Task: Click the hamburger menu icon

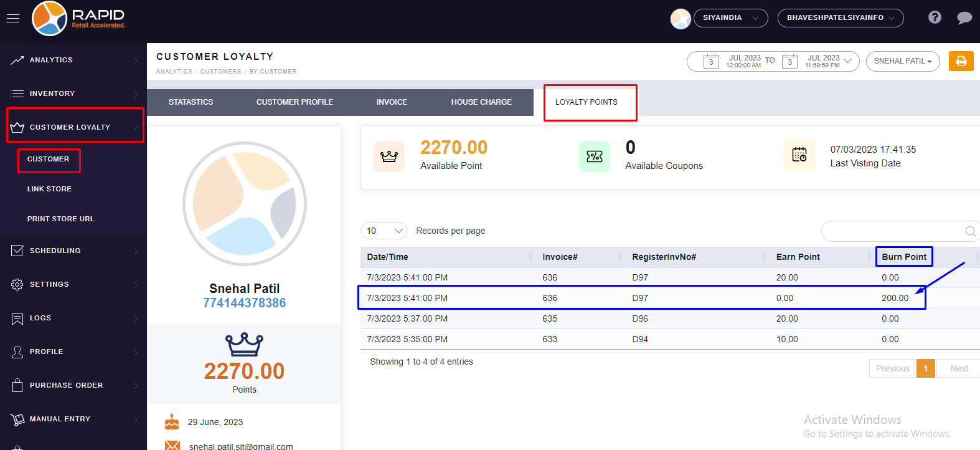Action: [13, 19]
